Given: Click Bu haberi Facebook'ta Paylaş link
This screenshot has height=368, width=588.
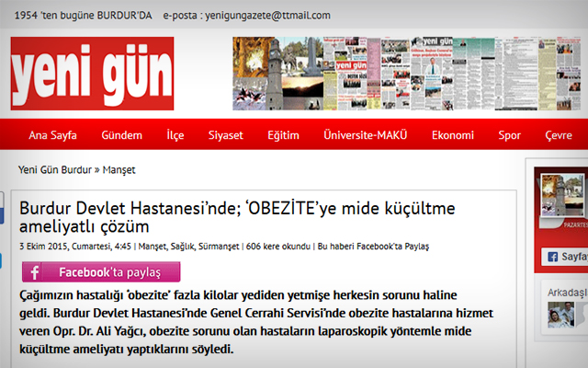Looking at the screenshot, I should pos(374,247).
